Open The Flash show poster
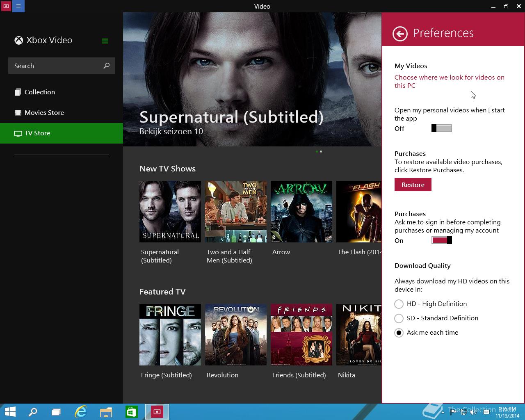The image size is (525, 420). [x=359, y=212]
